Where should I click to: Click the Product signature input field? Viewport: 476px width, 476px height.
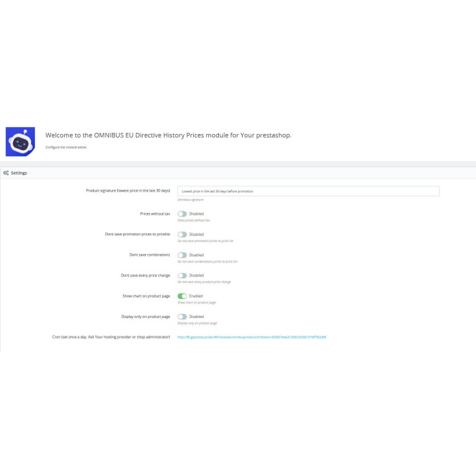[x=309, y=191]
